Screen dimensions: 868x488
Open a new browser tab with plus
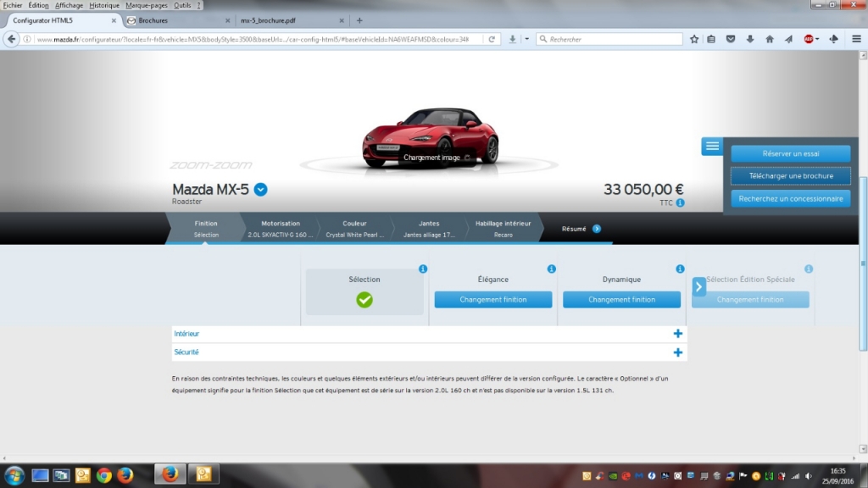pos(359,20)
